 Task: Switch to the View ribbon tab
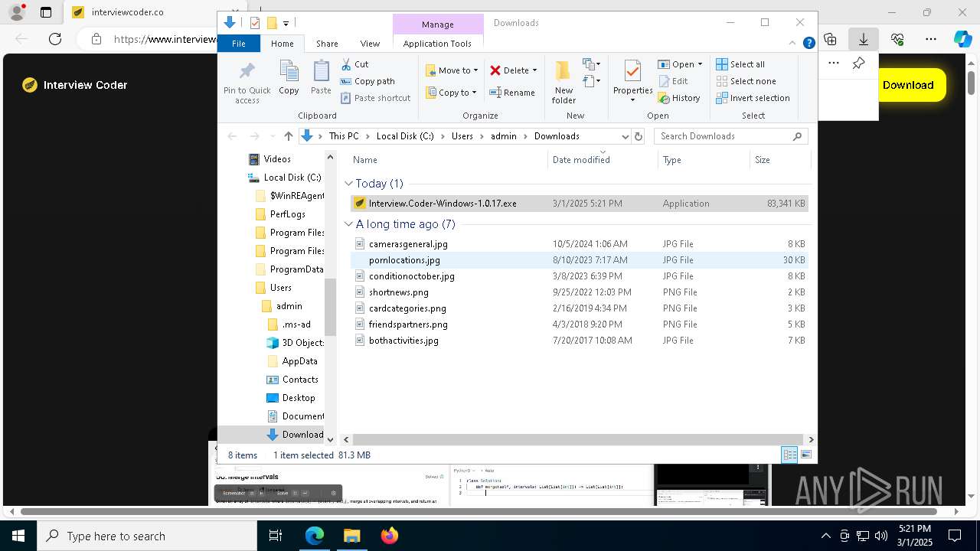(370, 44)
